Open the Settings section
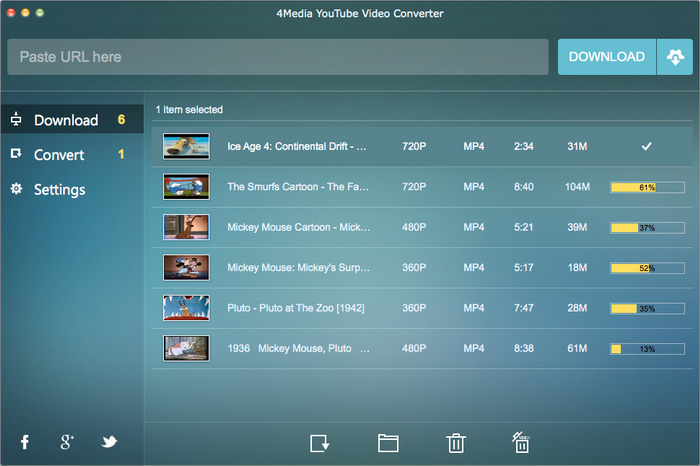The height and width of the screenshot is (466, 700). 60,190
